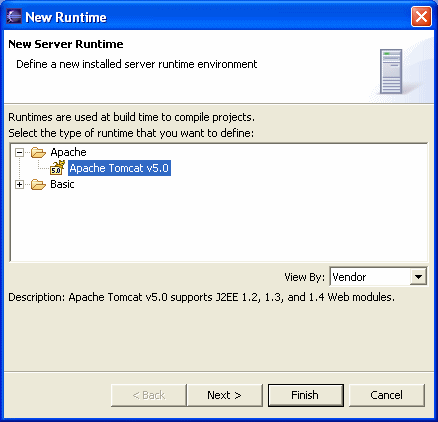438x422 pixels.
Task: Open the View By dropdown arrow
Action: click(418, 277)
